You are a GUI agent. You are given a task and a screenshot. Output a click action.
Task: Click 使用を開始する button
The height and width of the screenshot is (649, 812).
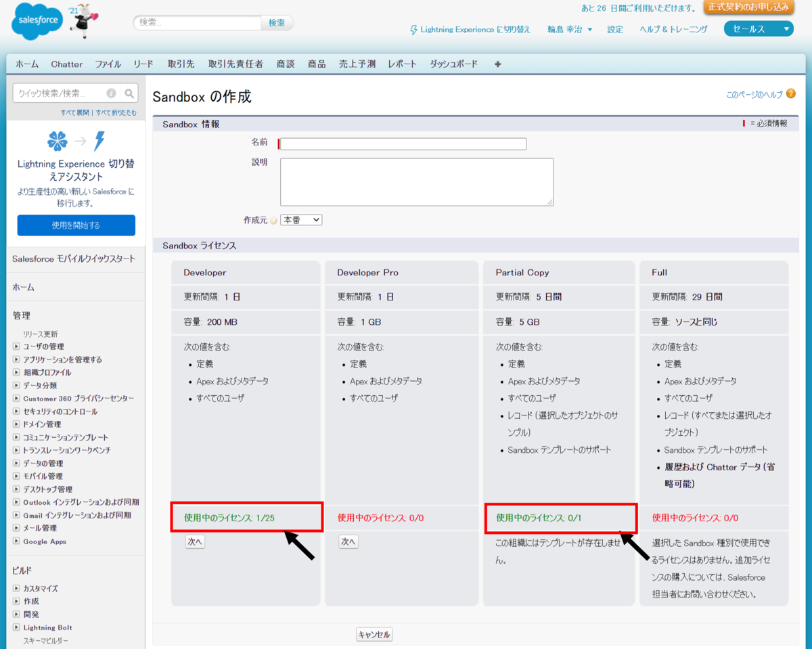[x=76, y=225]
